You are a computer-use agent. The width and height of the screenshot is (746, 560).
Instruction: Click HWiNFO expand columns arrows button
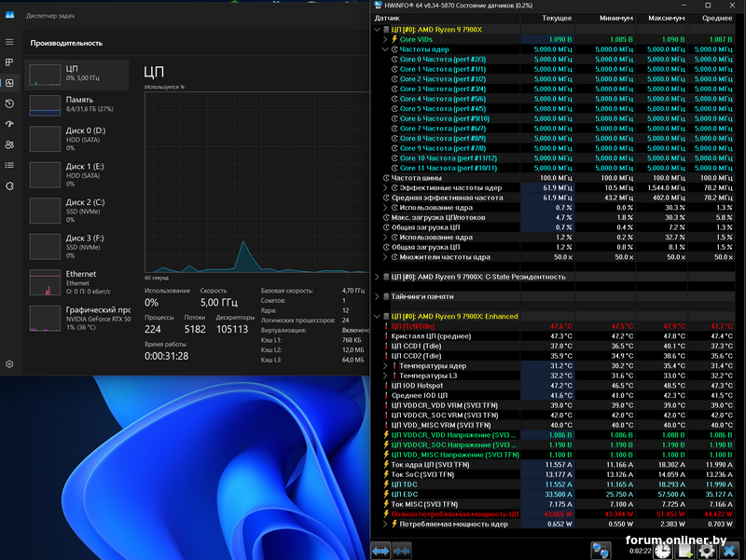click(x=380, y=551)
